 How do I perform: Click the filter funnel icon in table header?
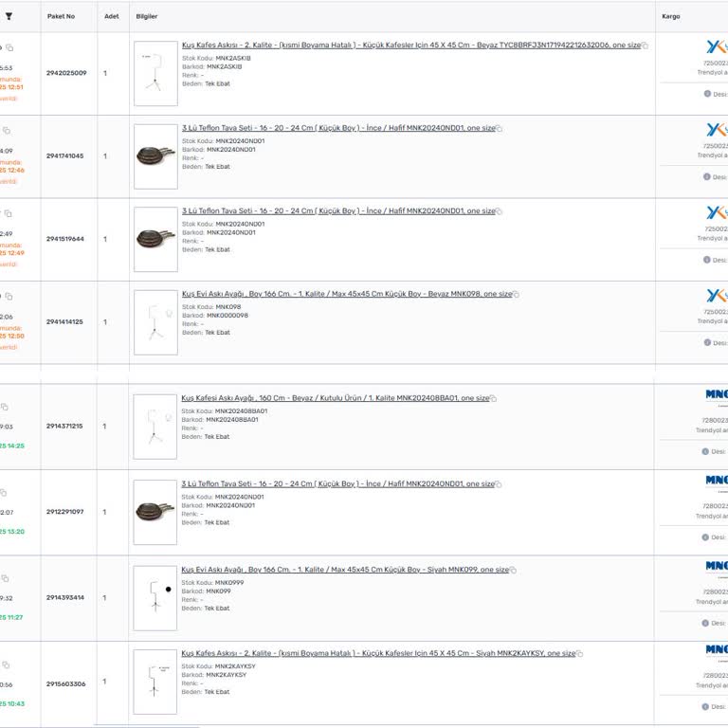tap(9, 16)
